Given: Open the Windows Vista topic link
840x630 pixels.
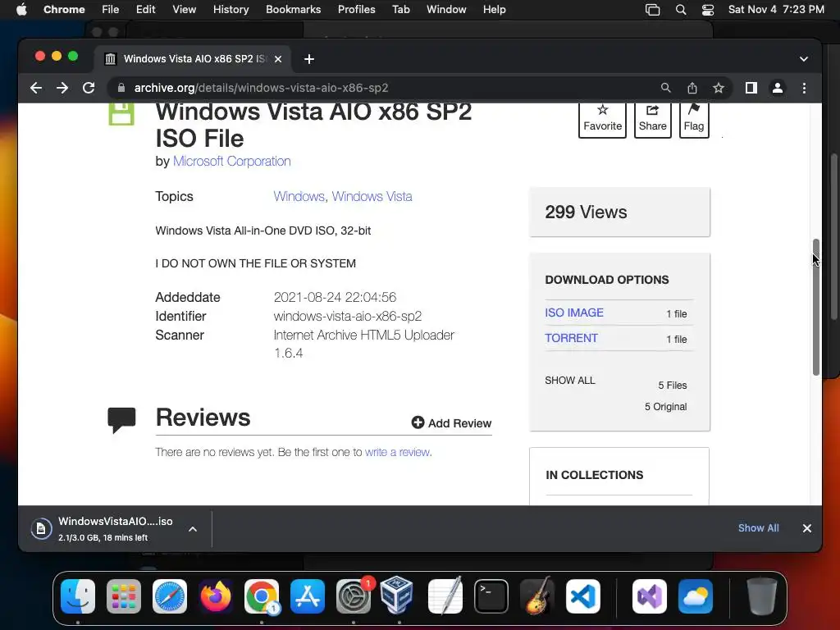Looking at the screenshot, I should click(372, 197).
